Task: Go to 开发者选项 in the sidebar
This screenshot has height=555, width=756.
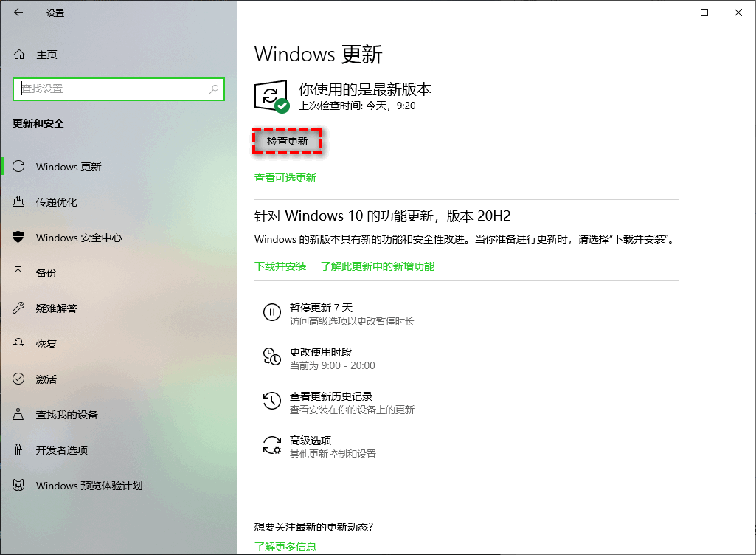Action: pos(62,450)
